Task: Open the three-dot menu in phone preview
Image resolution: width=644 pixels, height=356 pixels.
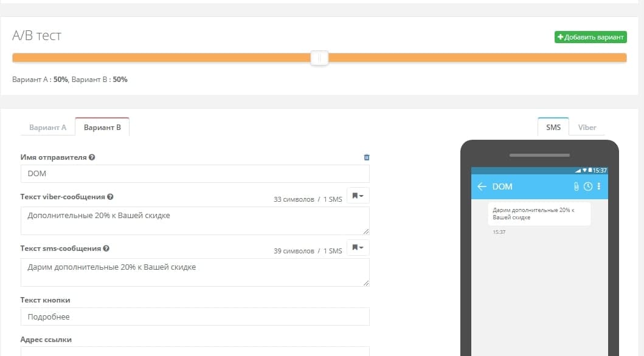Action: (x=599, y=187)
